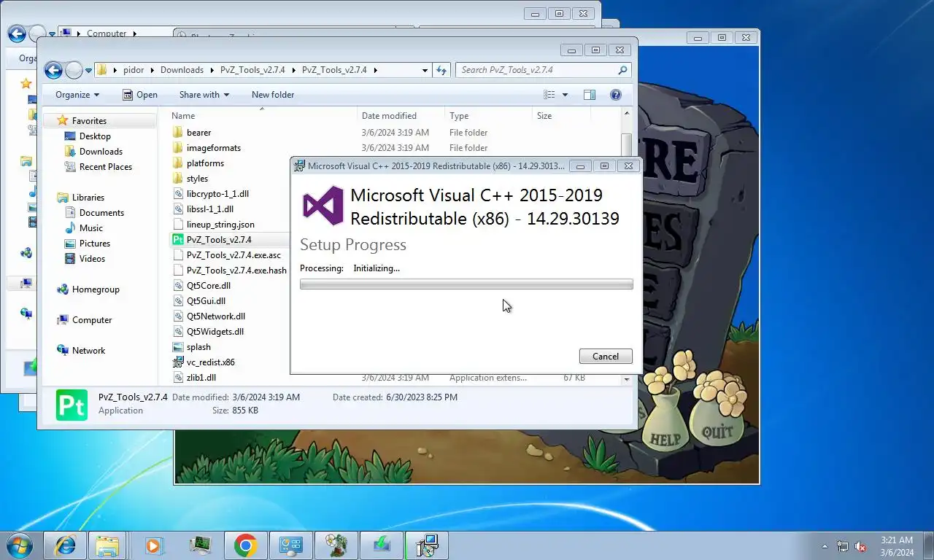The width and height of the screenshot is (934, 560).
Task: Sort by the Type column header
Action: [x=459, y=116]
